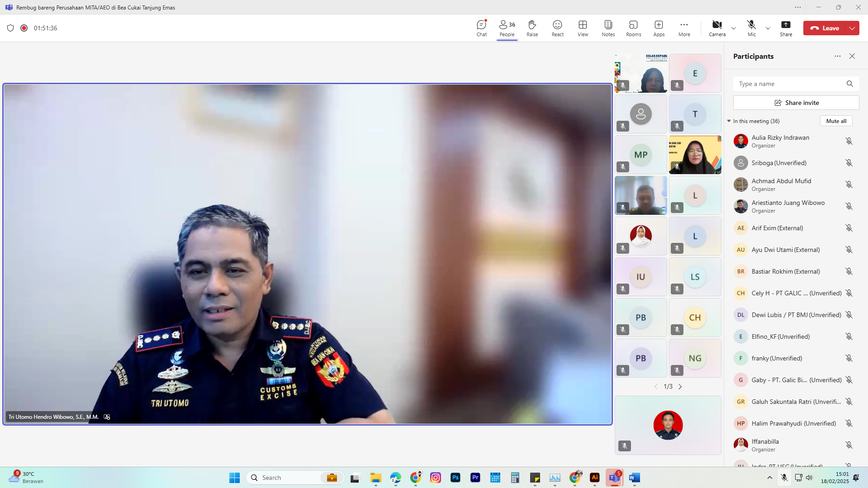The width and height of the screenshot is (868, 488).
Task: Open the React emoji menu
Action: point(557,28)
